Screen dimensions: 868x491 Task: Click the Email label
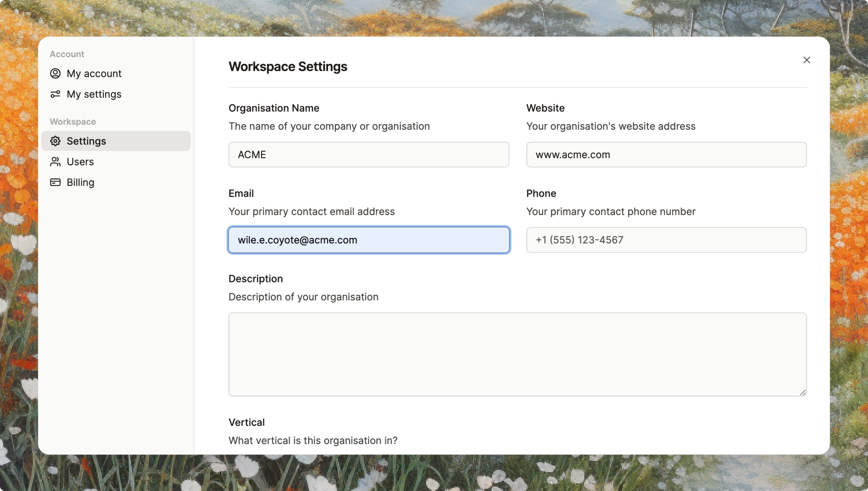click(x=241, y=193)
